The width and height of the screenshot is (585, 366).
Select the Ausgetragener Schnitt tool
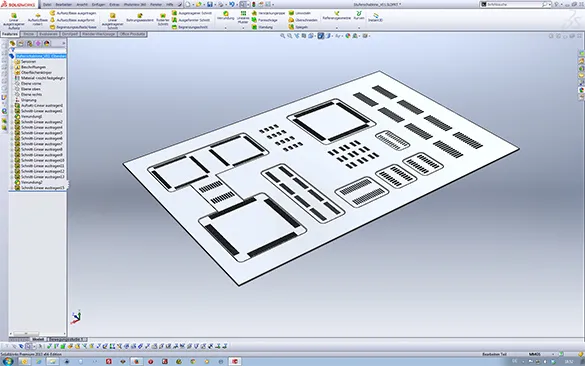(x=191, y=13)
